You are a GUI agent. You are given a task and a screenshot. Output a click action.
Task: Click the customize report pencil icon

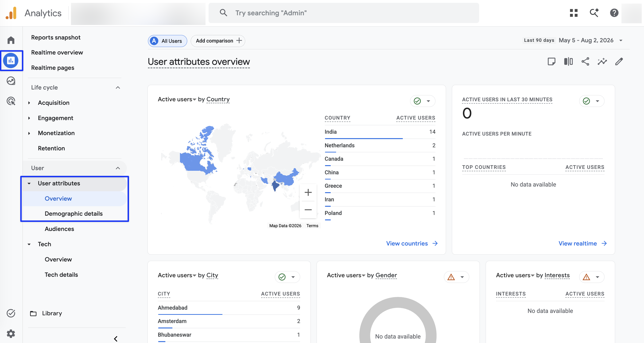619,62
